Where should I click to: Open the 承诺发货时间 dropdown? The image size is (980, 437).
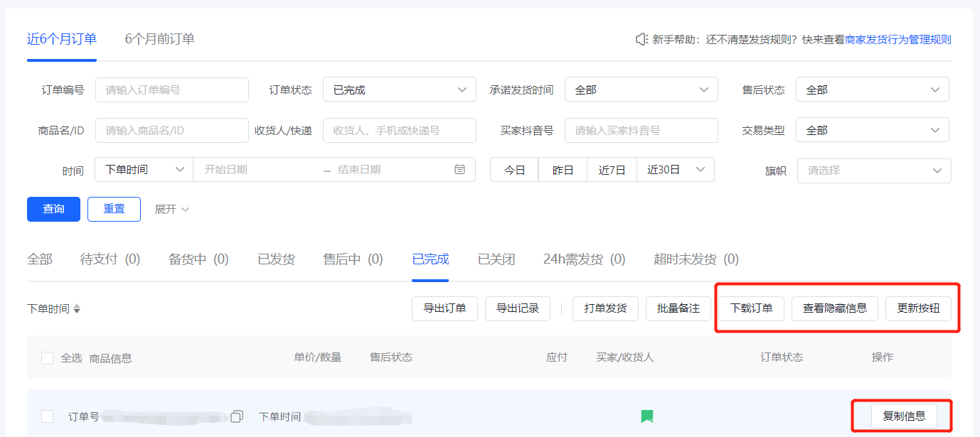coord(641,89)
